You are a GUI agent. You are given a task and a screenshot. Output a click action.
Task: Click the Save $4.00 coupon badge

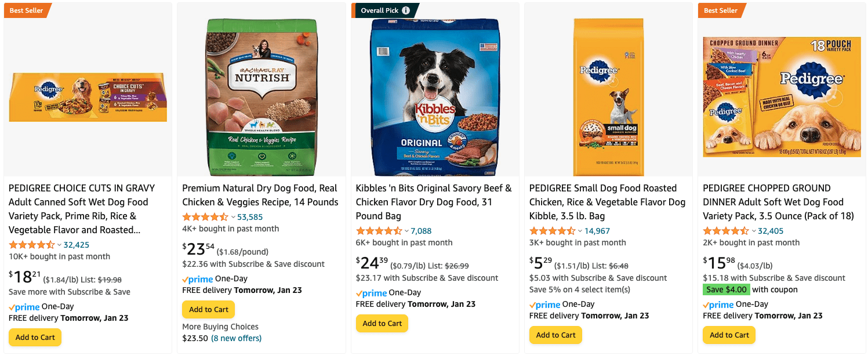tap(726, 289)
